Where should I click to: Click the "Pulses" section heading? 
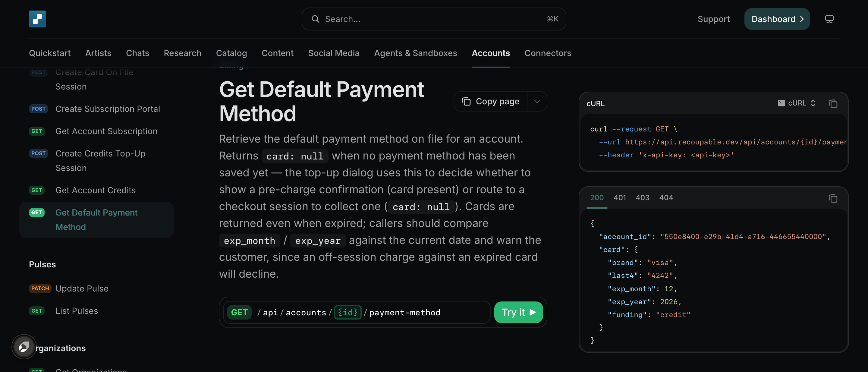coord(42,264)
